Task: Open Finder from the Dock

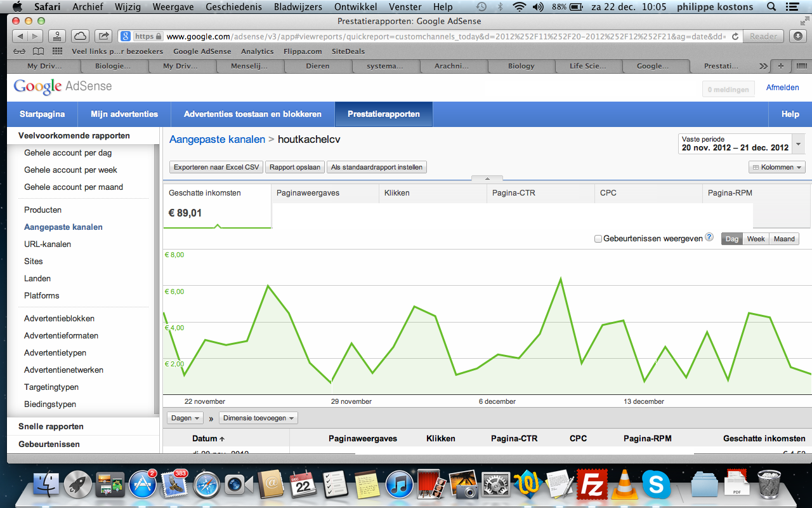Action: (46, 485)
